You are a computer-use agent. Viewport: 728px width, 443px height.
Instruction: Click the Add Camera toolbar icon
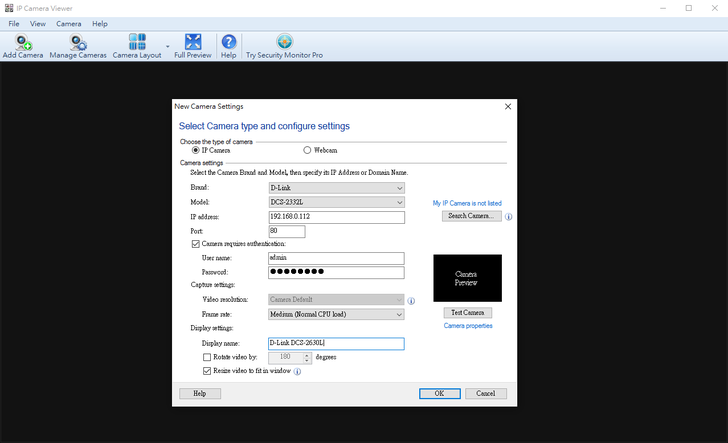point(22,43)
